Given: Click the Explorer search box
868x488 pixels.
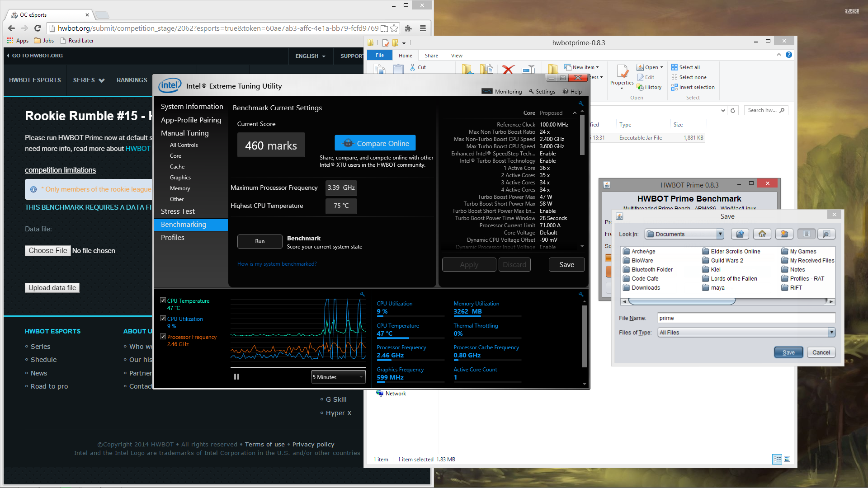Looking at the screenshot, I should (766, 110).
